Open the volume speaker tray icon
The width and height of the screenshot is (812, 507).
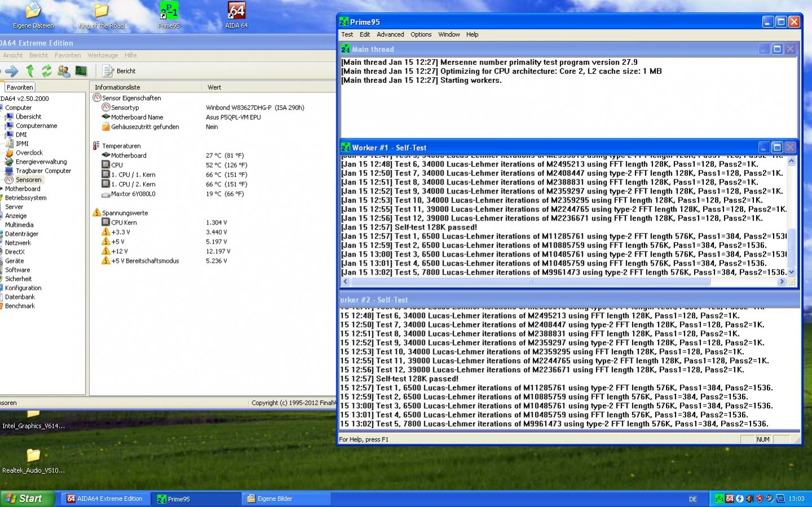749,499
